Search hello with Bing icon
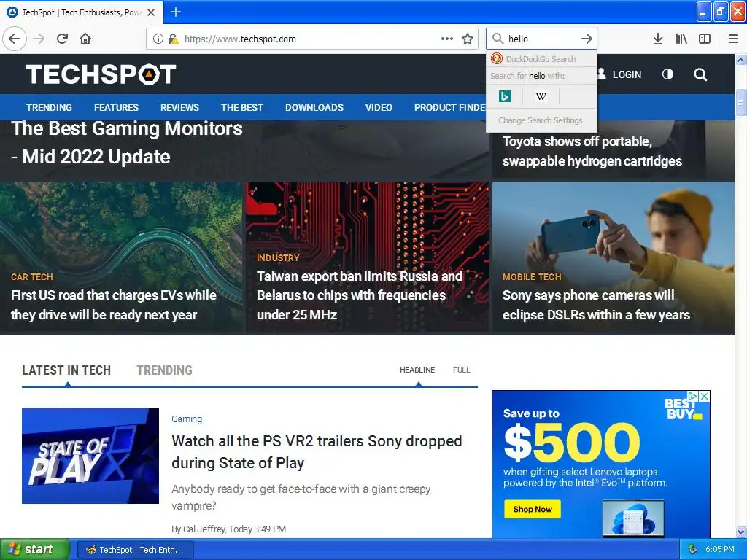The image size is (747, 560). click(505, 96)
